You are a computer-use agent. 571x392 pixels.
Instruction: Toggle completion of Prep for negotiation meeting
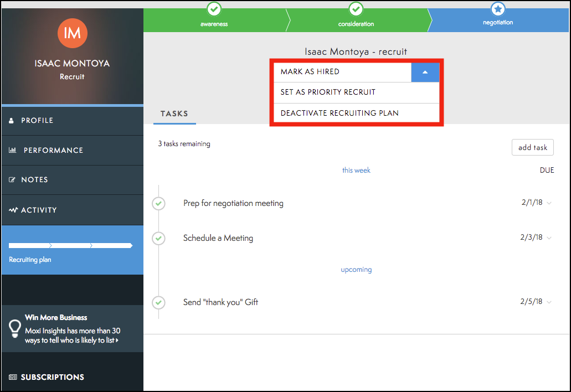click(159, 204)
